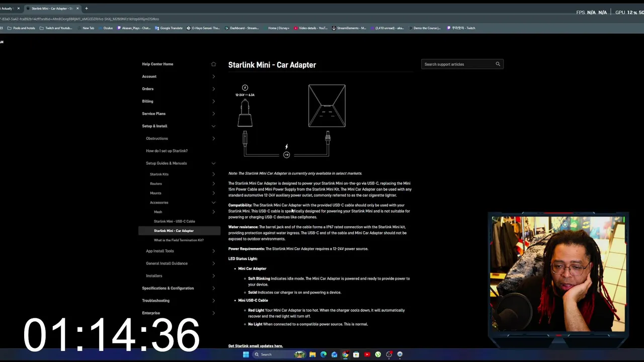Click the 'Power Requirements:' label
This screenshot has width=644, height=362.
(247, 249)
